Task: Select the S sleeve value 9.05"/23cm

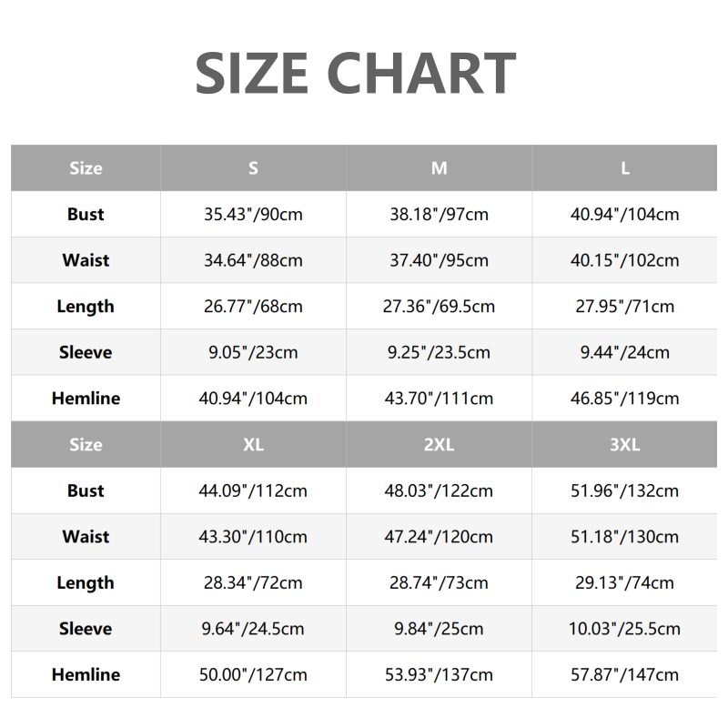Action: [253, 352]
